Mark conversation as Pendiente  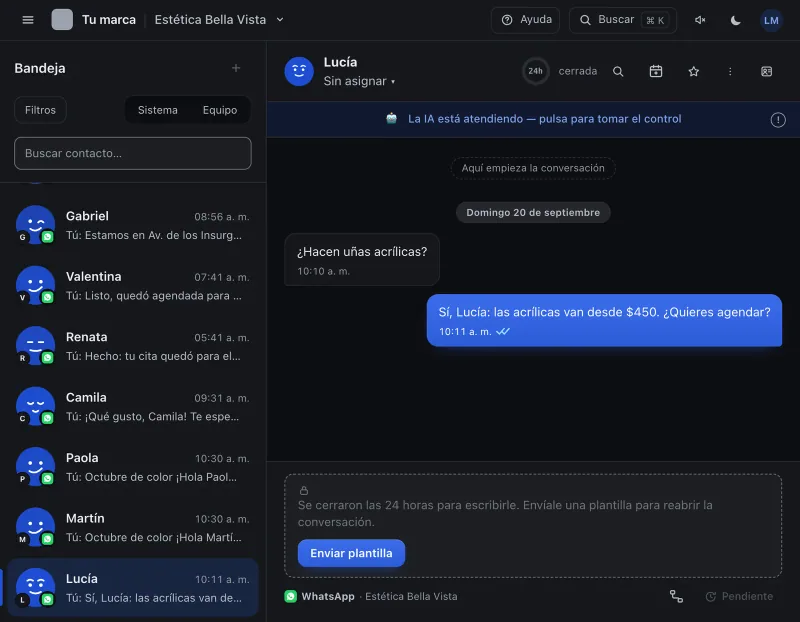pos(739,596)
